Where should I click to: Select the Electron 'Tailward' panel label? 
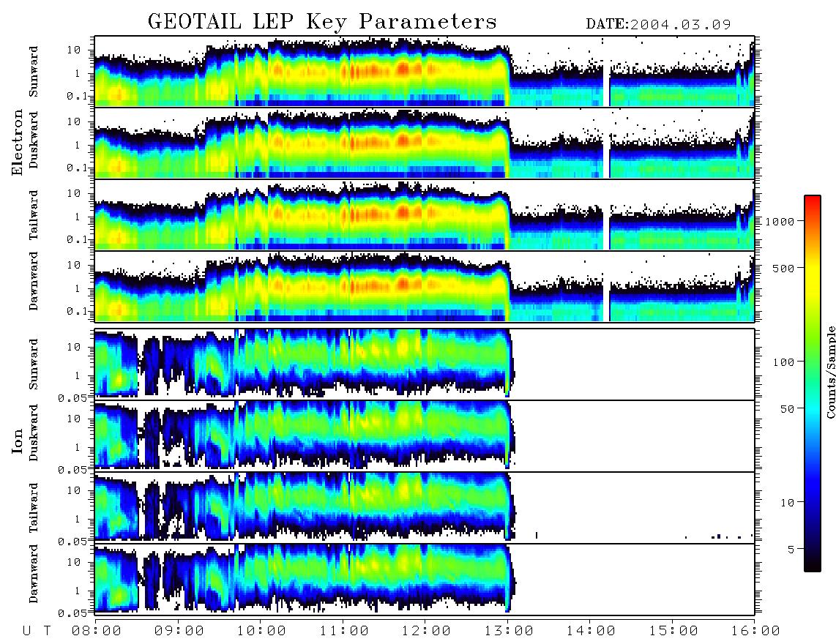point(34,215)
